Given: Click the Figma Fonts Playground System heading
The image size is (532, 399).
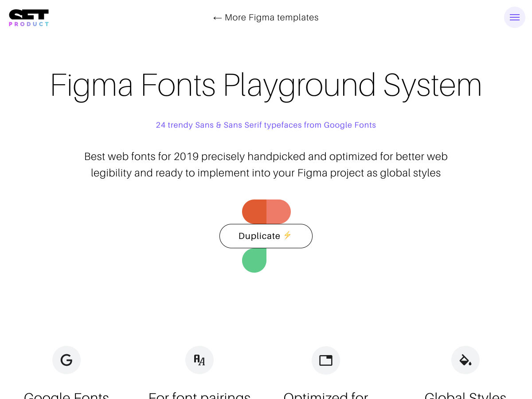Looking at the screenshot, I should click(x=266, y=85).
